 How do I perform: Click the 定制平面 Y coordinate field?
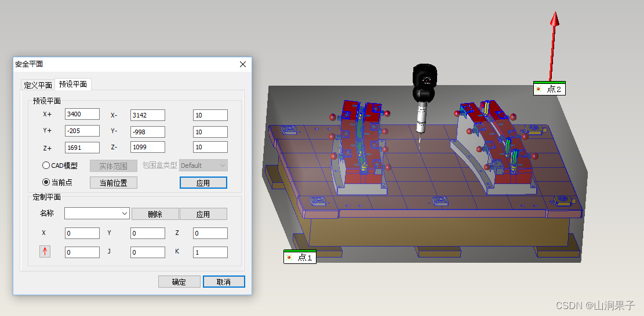coord(148,233)
